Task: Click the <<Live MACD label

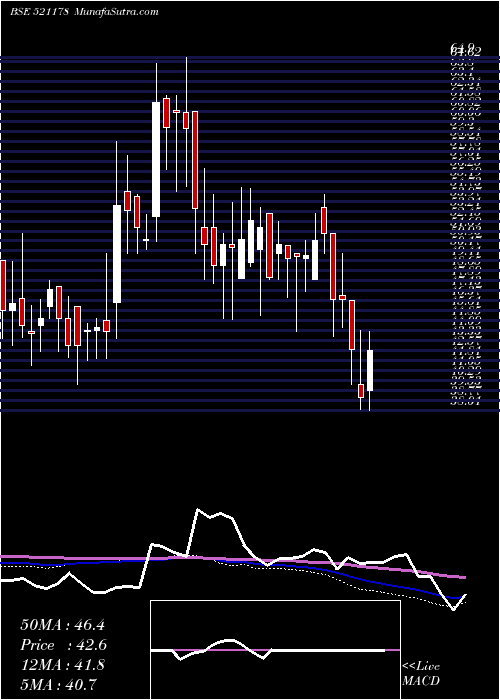Action: pyautogui.click(x=421, y=673)
